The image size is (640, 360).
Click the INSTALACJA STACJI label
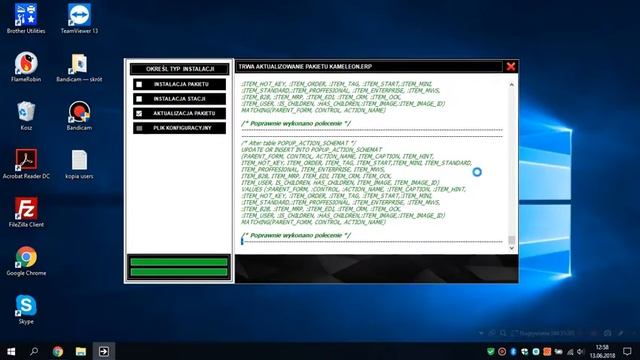[x=180, y=99]
